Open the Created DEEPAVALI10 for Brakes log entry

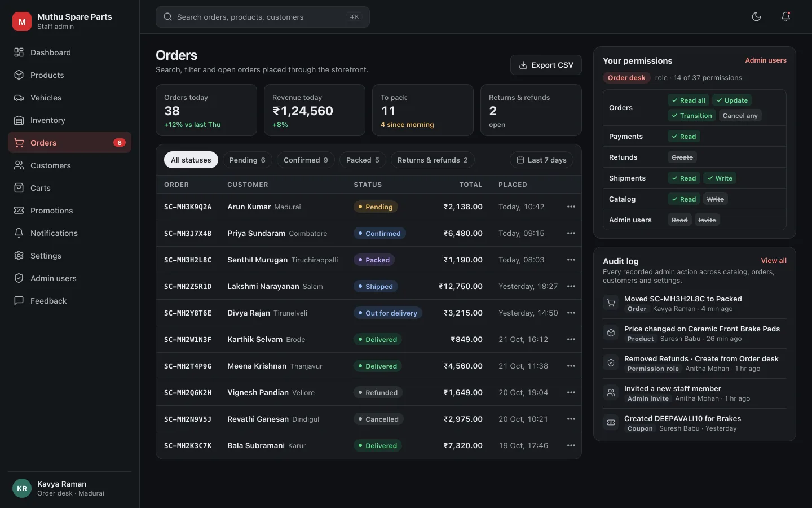click(694, 423)
